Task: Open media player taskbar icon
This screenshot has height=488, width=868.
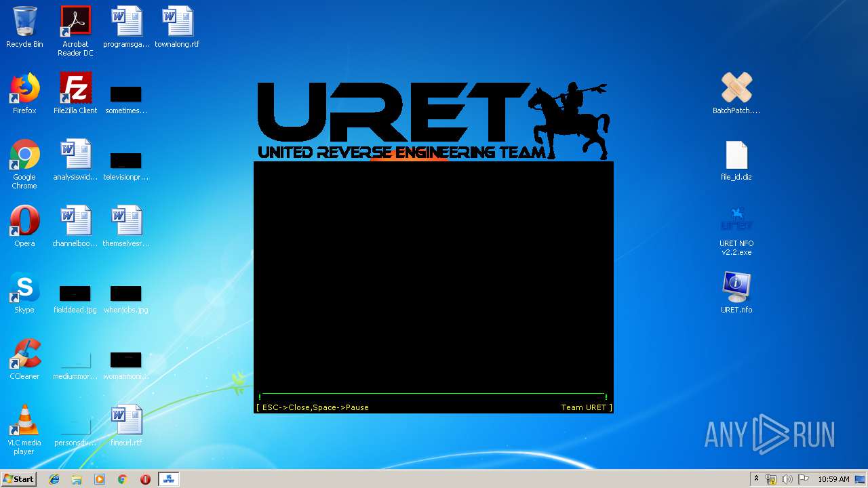Action: (100, 479)
